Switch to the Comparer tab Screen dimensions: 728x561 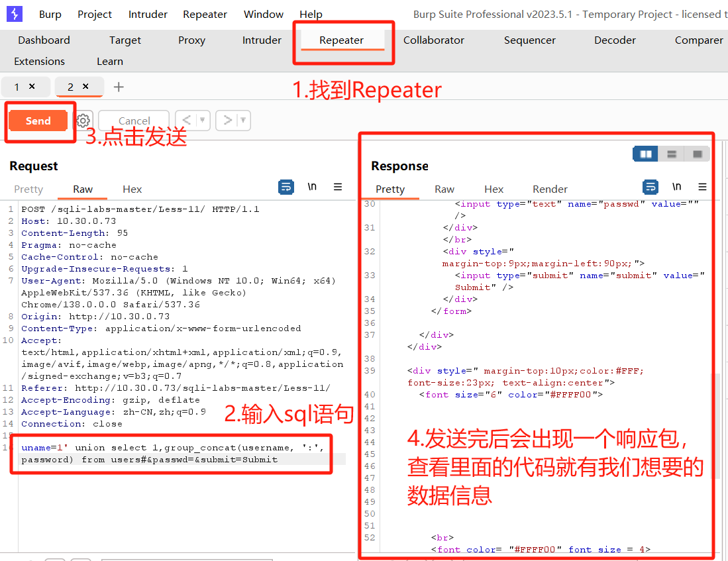click(699, 40)
